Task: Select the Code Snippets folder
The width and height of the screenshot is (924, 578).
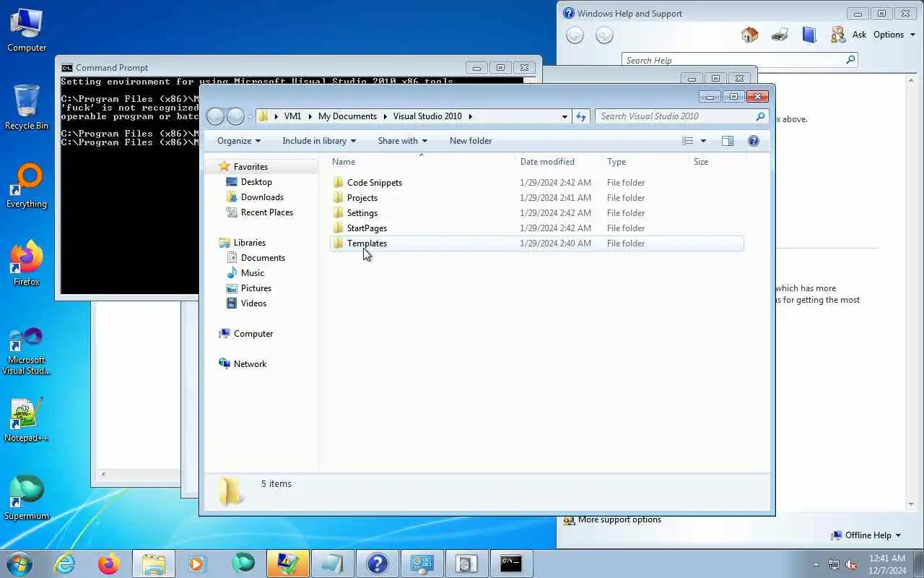Action: click(x=536, y=183)
